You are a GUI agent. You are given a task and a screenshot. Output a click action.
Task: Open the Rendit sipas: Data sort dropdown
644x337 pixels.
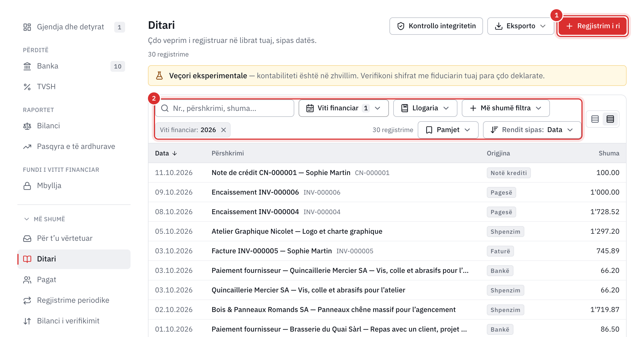coord(532,130)
